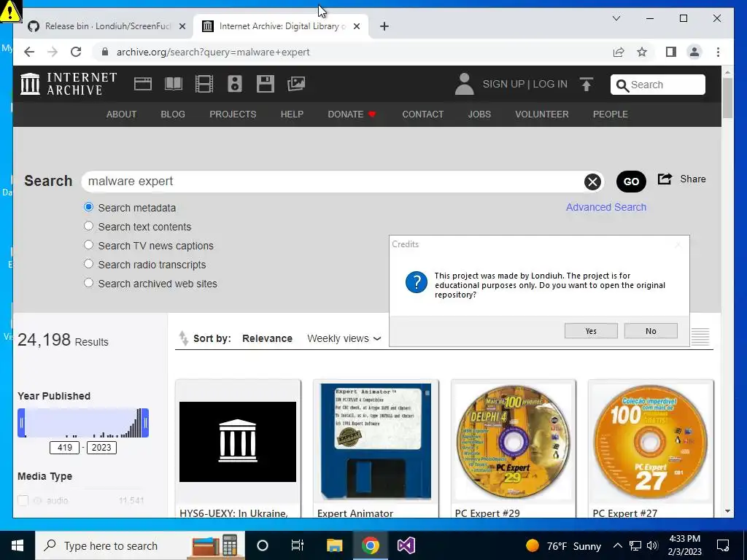747x560 pixels.
Task: Select Search radio transcripts option
Action: click(88, 264)
